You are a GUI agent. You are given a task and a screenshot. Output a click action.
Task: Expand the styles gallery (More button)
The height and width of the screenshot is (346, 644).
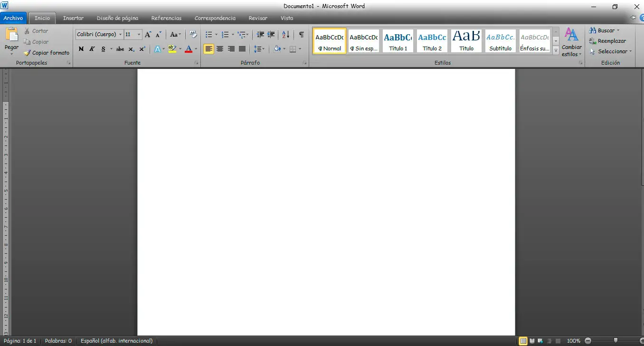[556, 50]
